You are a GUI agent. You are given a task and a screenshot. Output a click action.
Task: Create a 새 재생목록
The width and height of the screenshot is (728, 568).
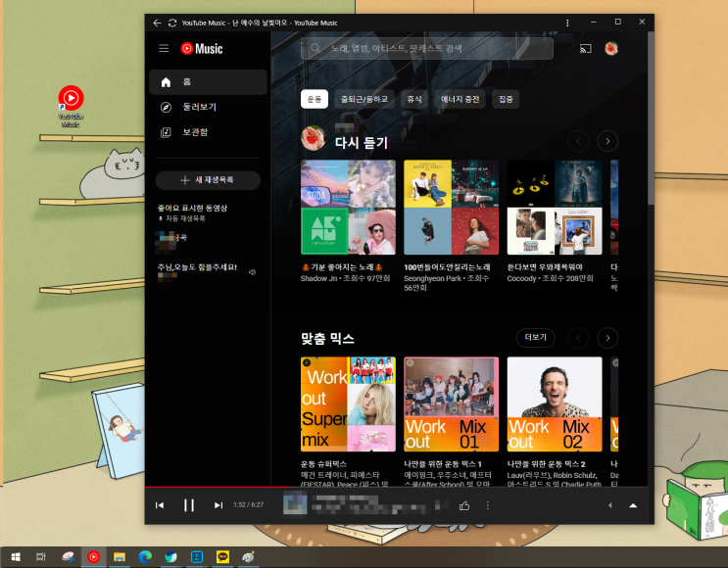(208, 180)
